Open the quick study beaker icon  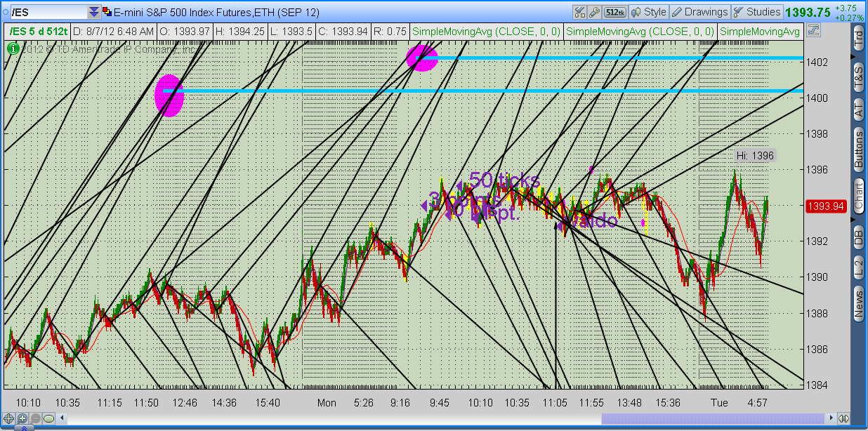click(579, 12)
